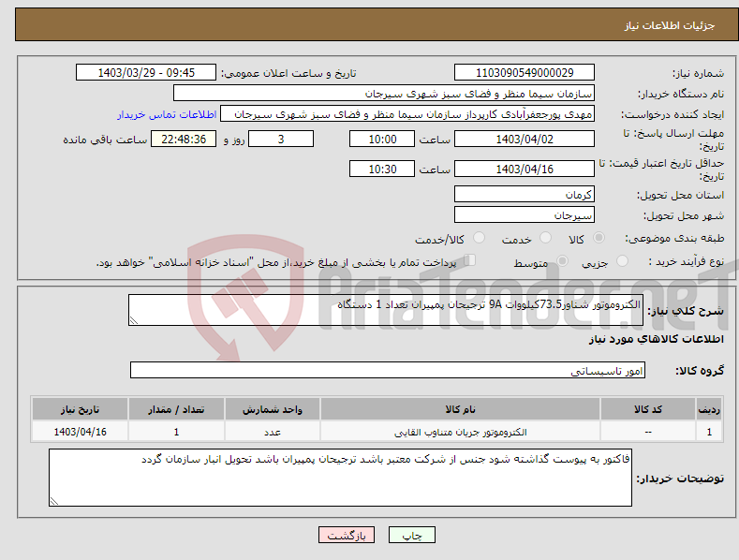Viewport: 739px width, 560px height.
Task: Select the کالا radio button
Action: 599,238
